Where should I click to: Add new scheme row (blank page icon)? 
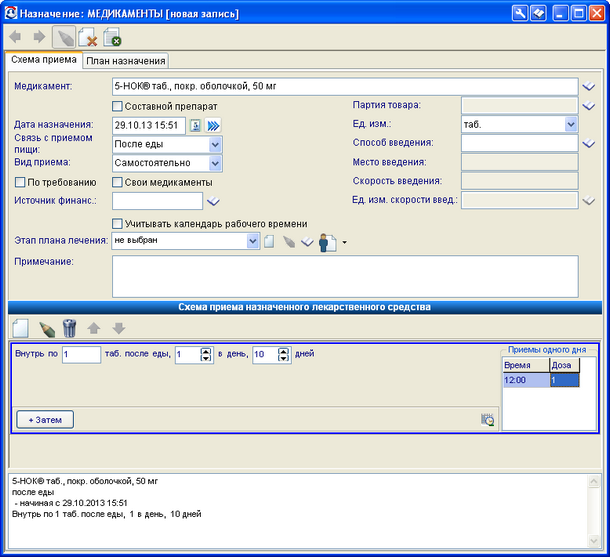coord(21,328)
